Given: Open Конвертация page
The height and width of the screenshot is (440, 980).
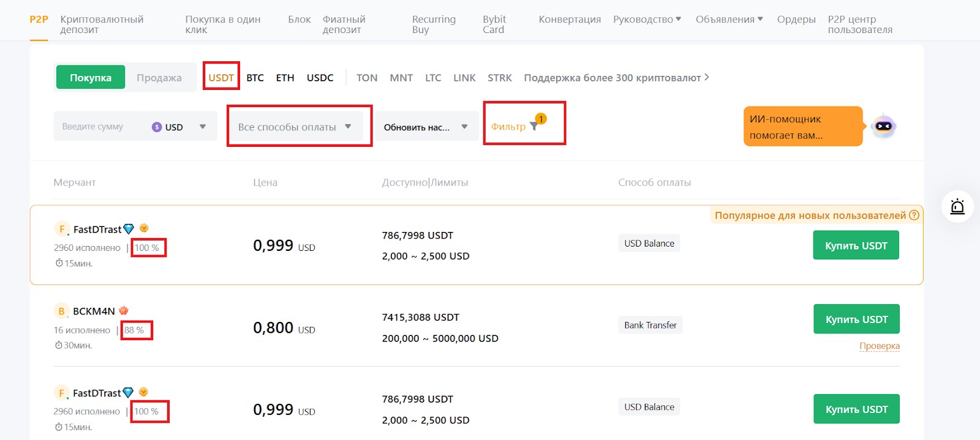Looking at the screenshot, I should point(570,19).
